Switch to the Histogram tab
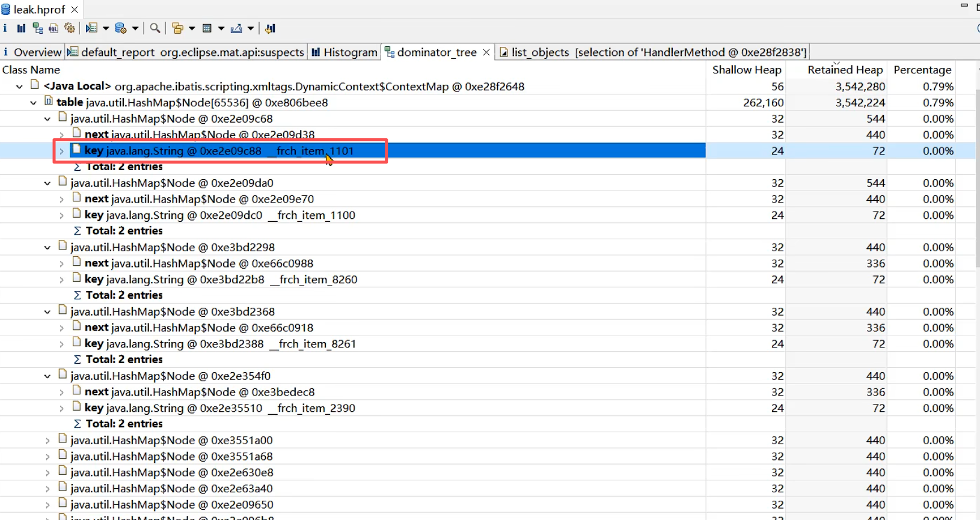The width and height of the screenshot is (980, 520). click(x=345, y=52)
